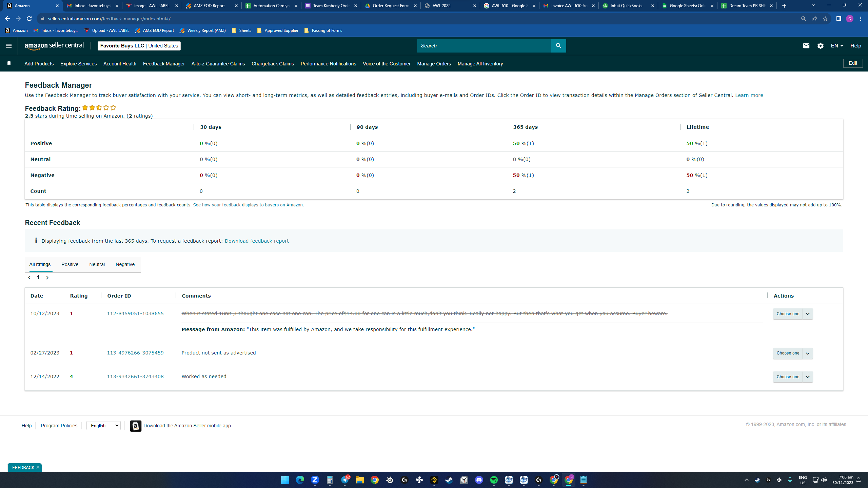Open Approved Supplier bookmark folder
Screen dimensions: 868x488
[278, 30]
